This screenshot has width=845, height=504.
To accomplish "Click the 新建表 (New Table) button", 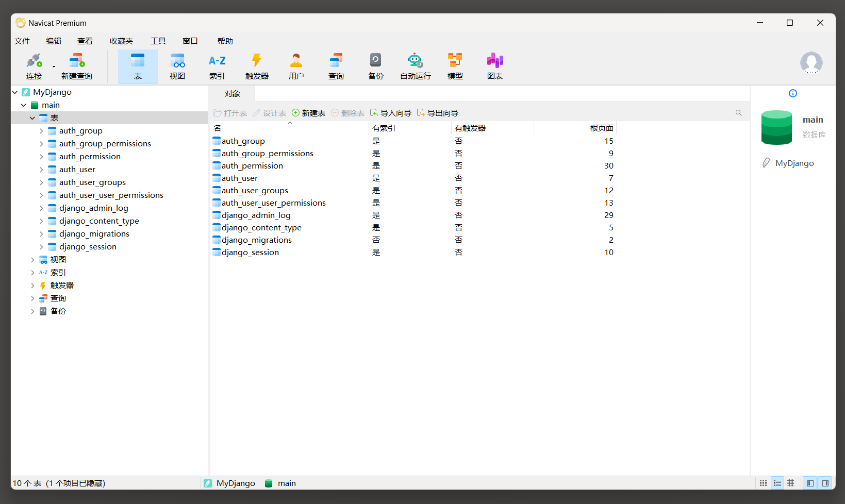I will (x=309, y=113).
